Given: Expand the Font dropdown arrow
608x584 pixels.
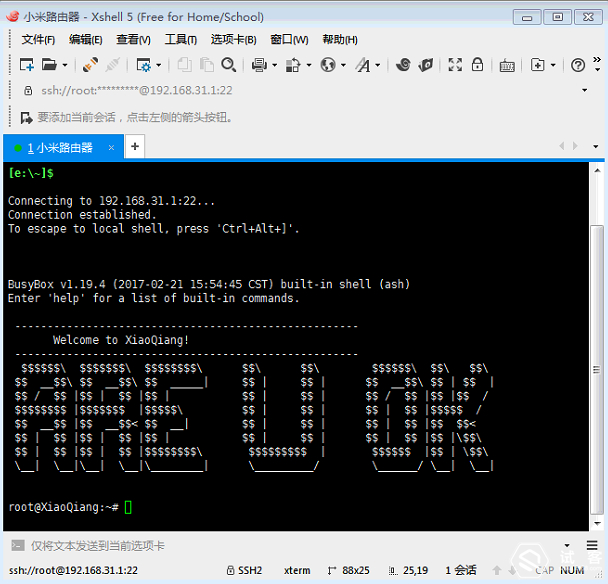Looking at the screenshot, I should (378, 65).
